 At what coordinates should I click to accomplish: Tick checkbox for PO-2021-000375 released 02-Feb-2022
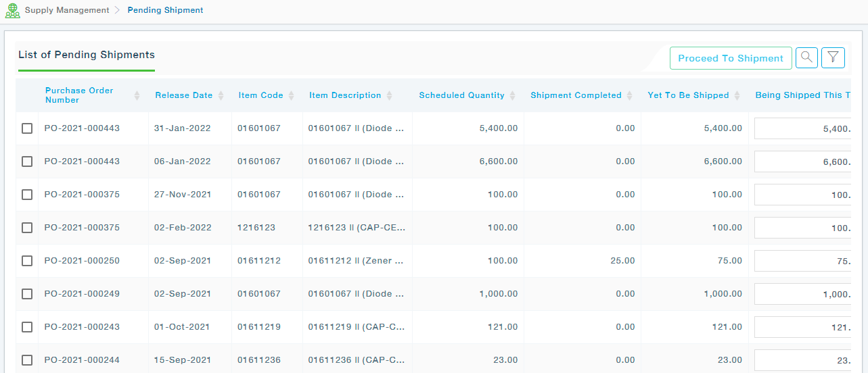coord(27,228)
